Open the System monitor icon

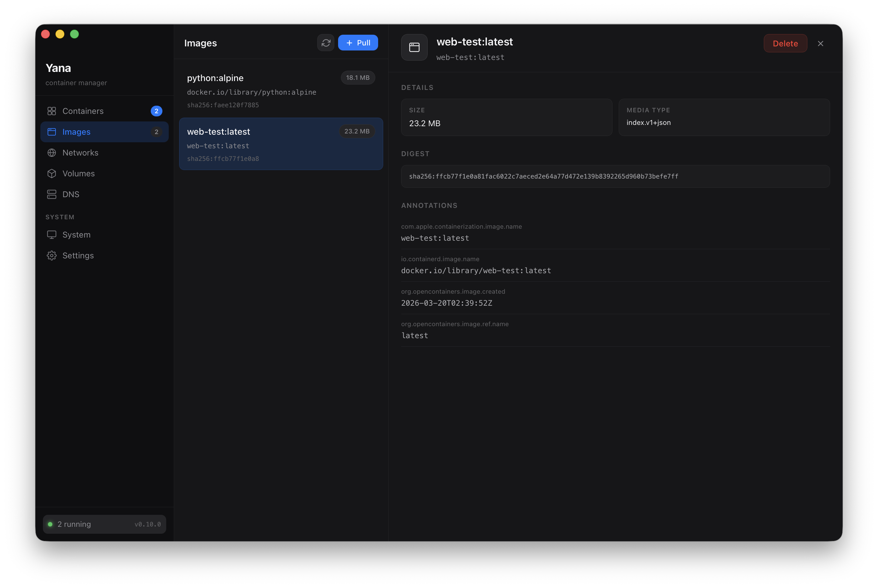[52, 234]
